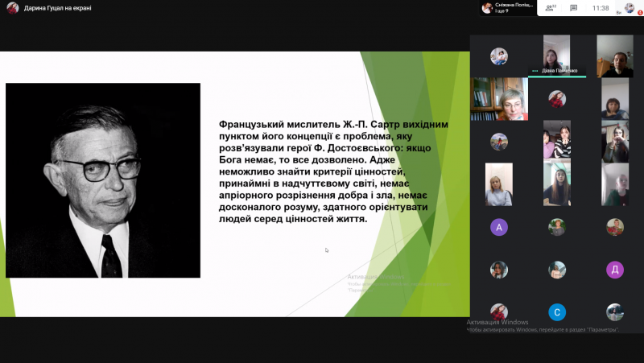This screenshot has height=363, width=644.
Task: Open the meeting chat icon
Action: tap(574, 8)
